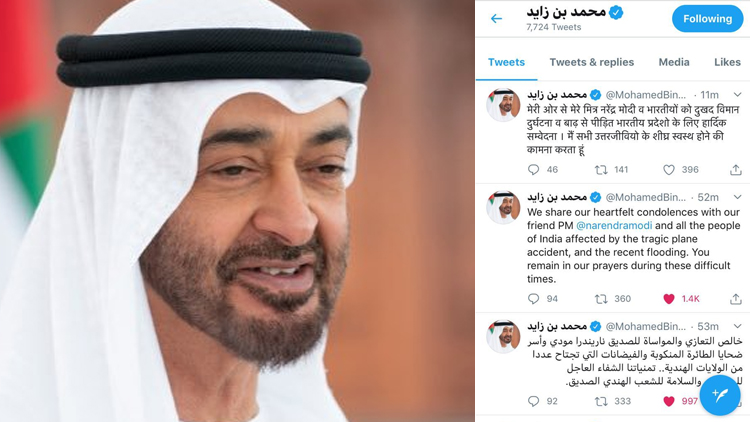Open profile avatar on the English tweet

503,207
